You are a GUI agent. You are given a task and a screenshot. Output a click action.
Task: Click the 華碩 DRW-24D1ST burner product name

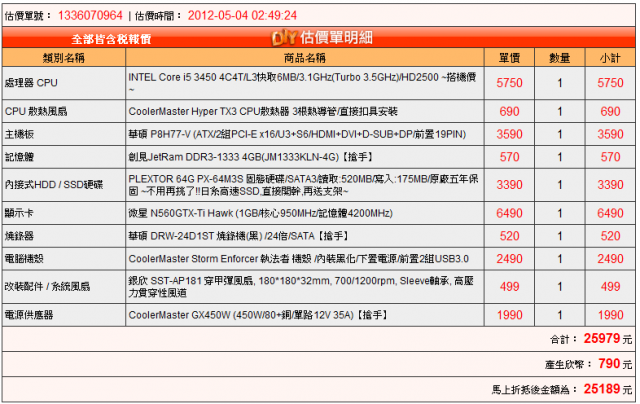(x=238, y=236)
